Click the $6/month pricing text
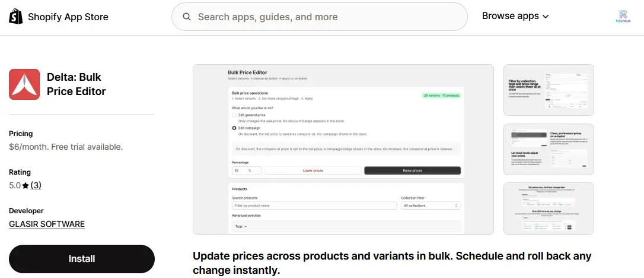This screenshot has height=278, width=644. 66,147
